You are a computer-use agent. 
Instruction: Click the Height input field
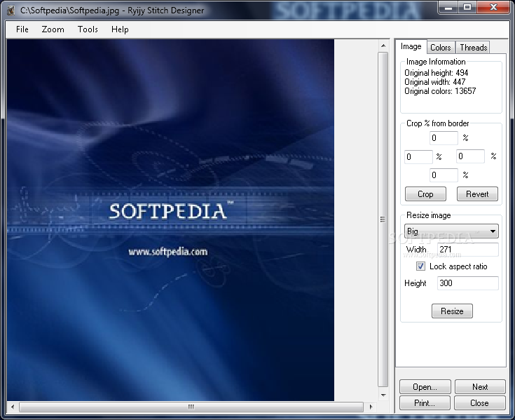[x=468, y=283]
